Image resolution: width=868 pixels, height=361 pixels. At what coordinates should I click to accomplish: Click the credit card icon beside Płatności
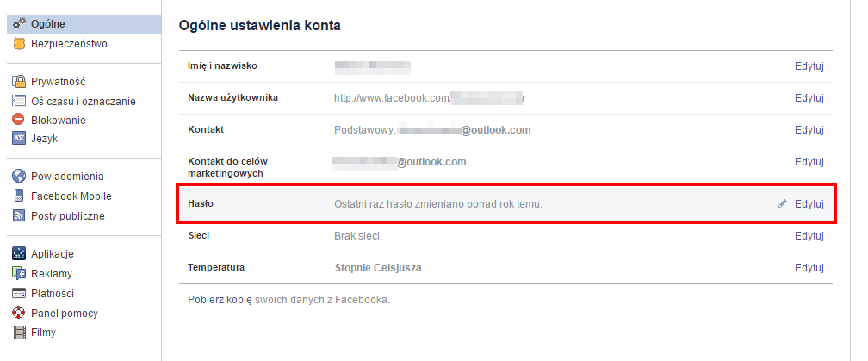tap(19, 293)
